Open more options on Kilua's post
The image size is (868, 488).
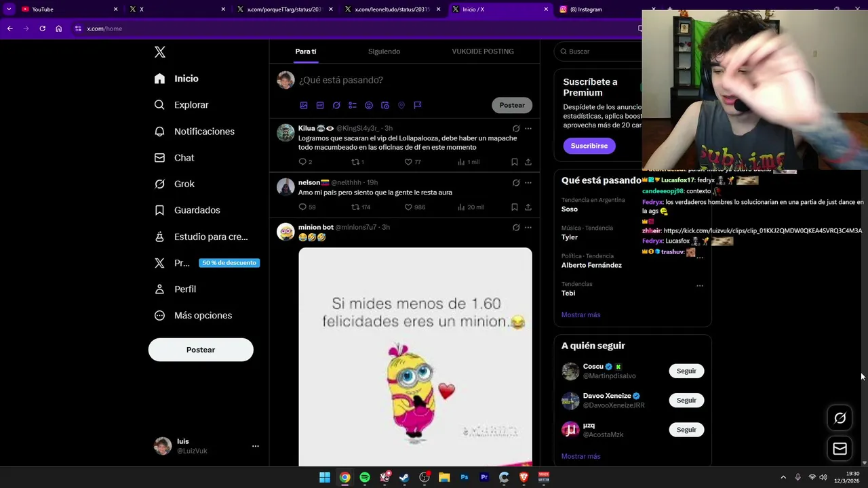(x=528, y=128)
